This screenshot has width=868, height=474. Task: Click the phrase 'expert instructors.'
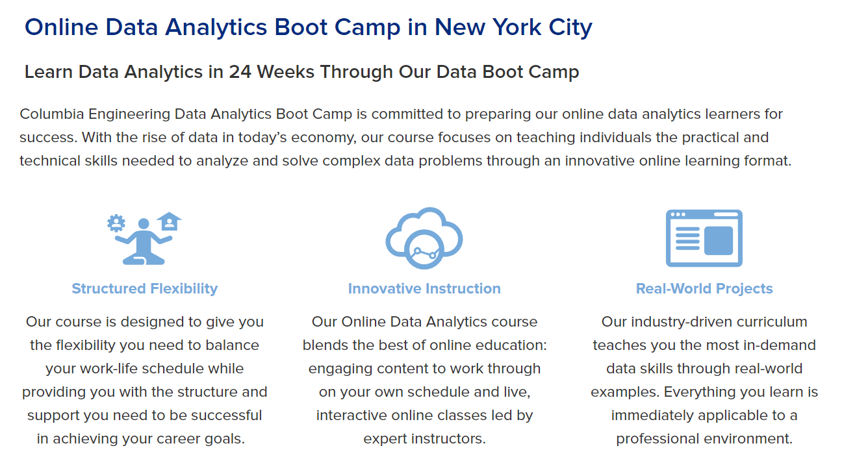click(424, 439)
